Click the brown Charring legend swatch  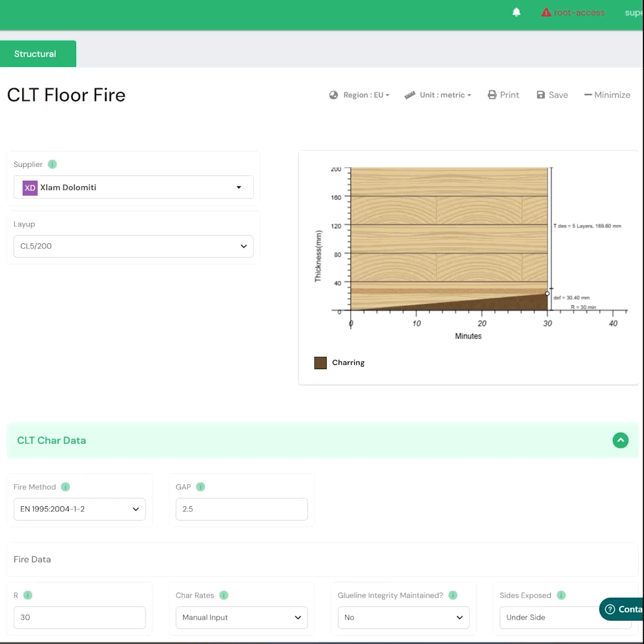pyautogui.click(x=320, y=363)
